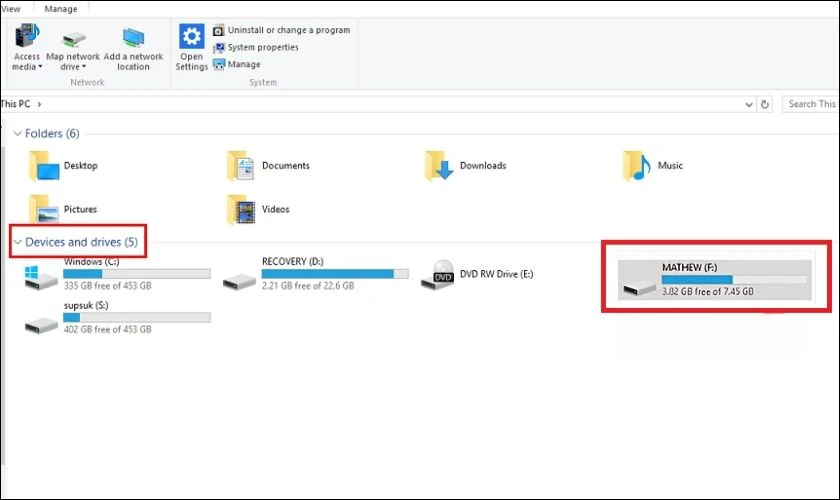Click the RECOVERY (D:) usage bar

[335, 274]
